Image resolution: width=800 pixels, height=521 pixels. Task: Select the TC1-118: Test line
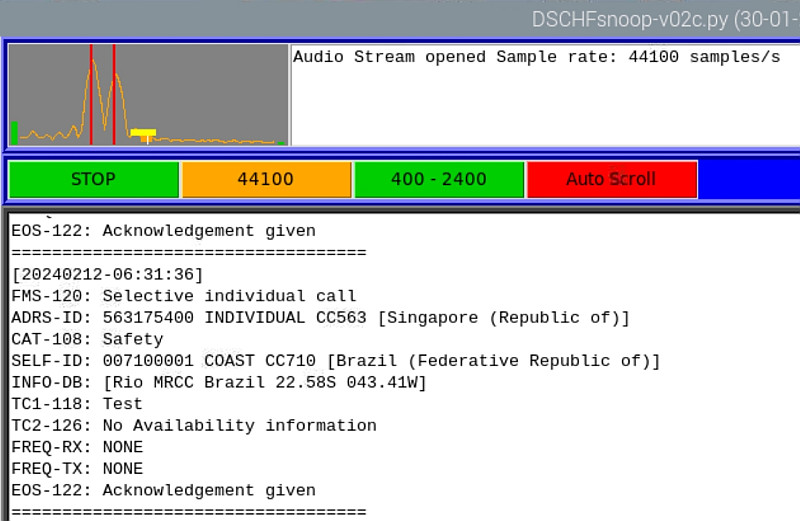click(x=76, y=404)
